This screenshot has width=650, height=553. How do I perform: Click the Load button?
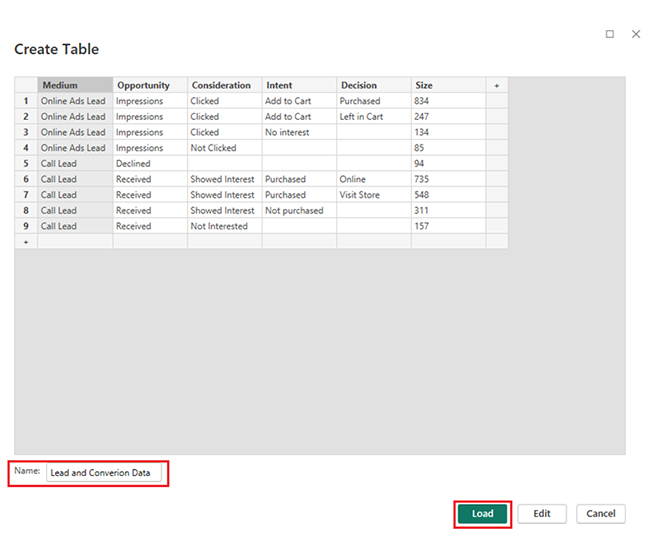(x=483, y=514)
